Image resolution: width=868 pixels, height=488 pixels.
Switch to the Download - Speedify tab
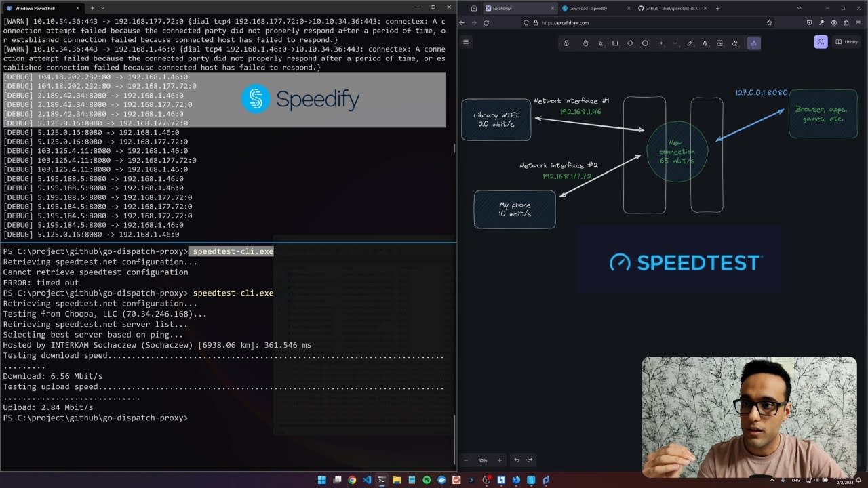[x=595, y=8]
